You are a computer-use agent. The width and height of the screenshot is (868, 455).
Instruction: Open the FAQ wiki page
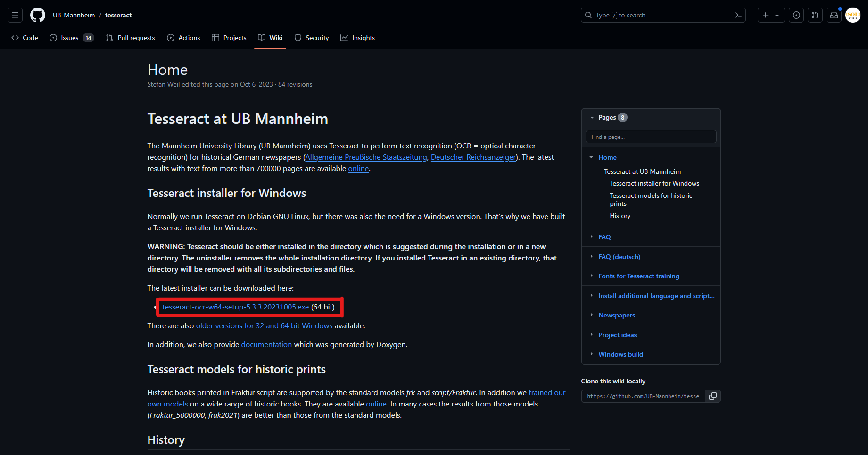point(604,237)
